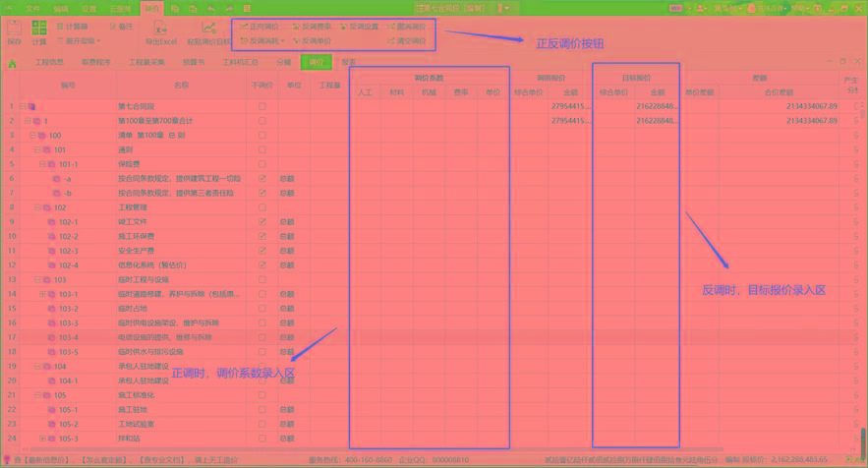The width and height of the screenshot is (868, 468).
Task: Click the copy icon in the title bar
Action: coord(175,8)
